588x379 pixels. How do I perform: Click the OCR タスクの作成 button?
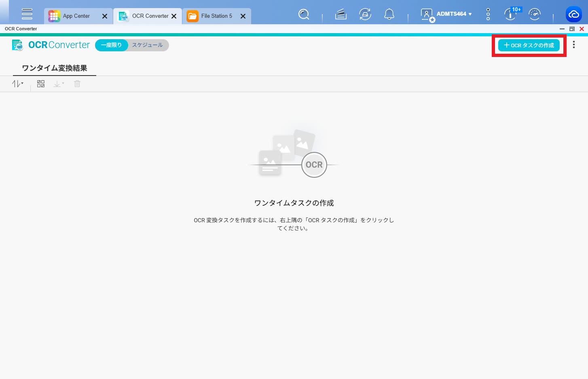[529, 45]
